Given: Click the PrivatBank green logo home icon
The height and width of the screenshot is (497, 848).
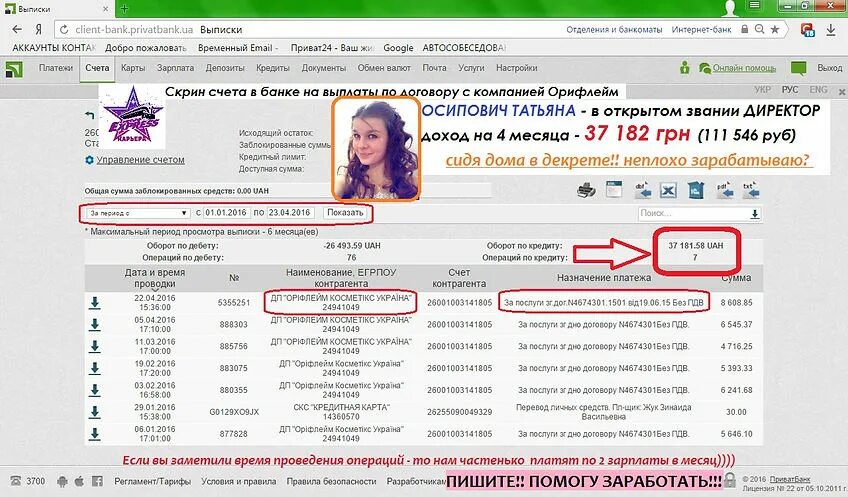Looking at the screenshot, I should pos(14,69).
